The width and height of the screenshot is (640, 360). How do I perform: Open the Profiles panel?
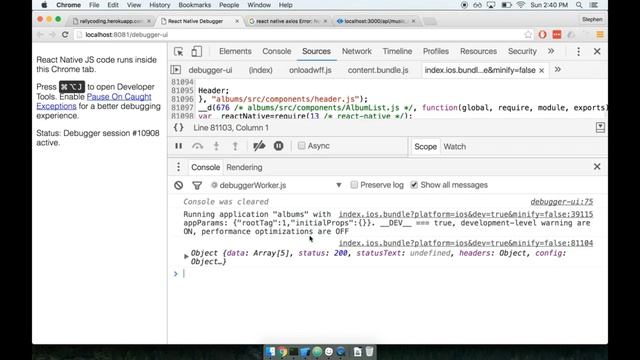(x=436, y=51)
